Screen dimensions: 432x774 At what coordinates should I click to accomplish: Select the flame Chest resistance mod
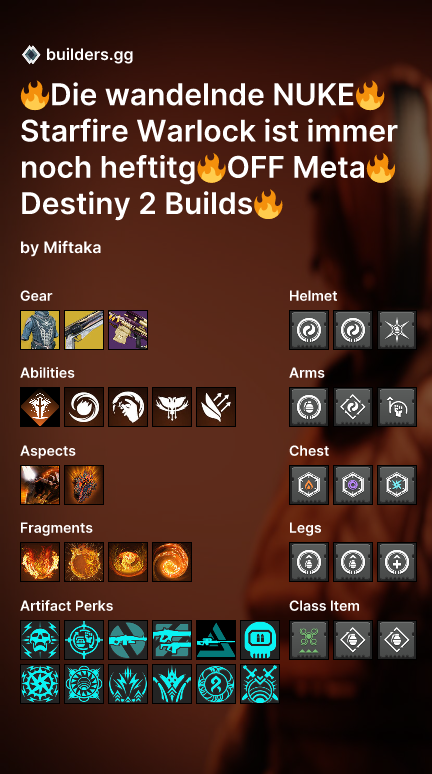pos(309,485)
